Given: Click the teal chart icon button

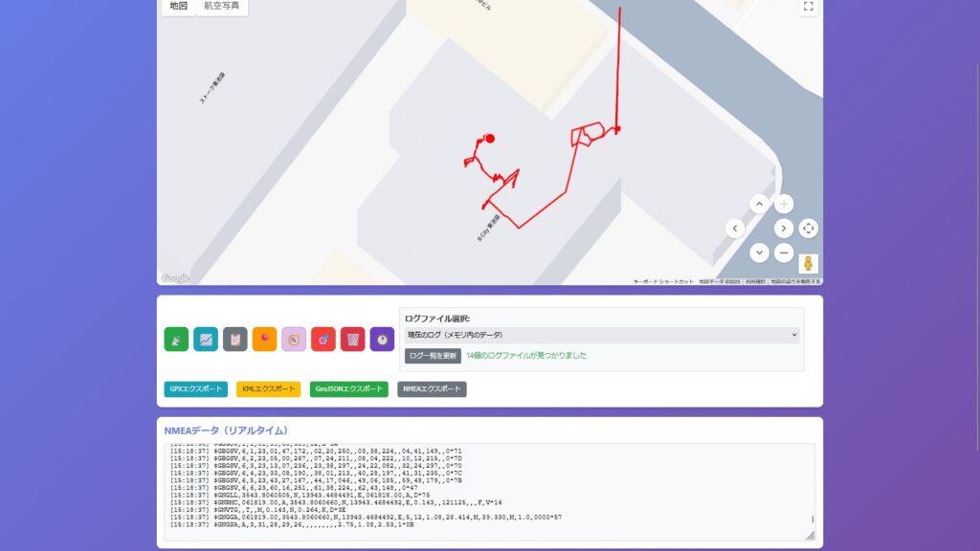Looking at the screenshot, I should (206, 339).
